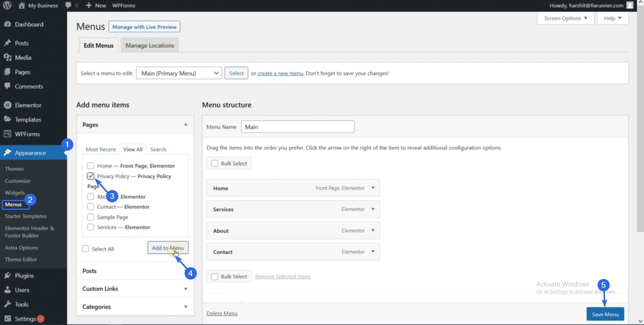Click the Appearance brush icon
644x325 pixels.
click(x=7, y=153)
